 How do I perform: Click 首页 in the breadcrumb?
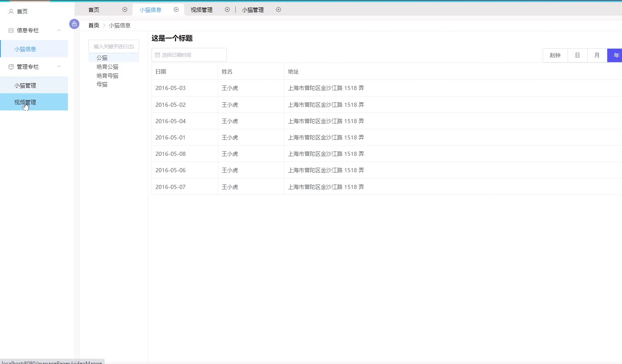94,25
